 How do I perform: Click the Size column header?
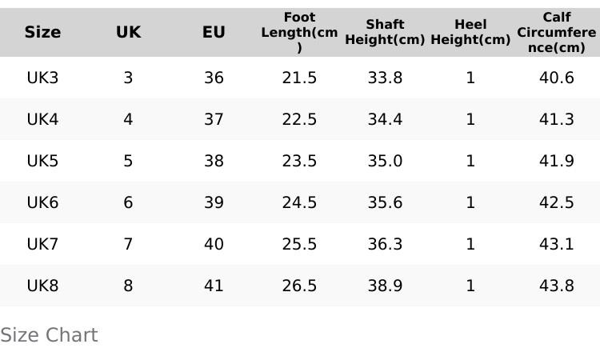coord(42,32)
